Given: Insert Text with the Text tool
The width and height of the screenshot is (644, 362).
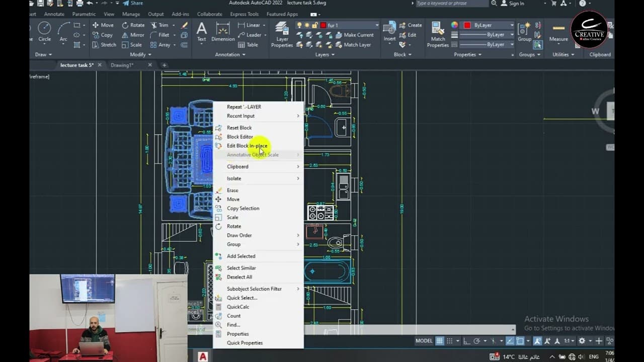Looking at the screenshot, I should (x=201, y=32).
